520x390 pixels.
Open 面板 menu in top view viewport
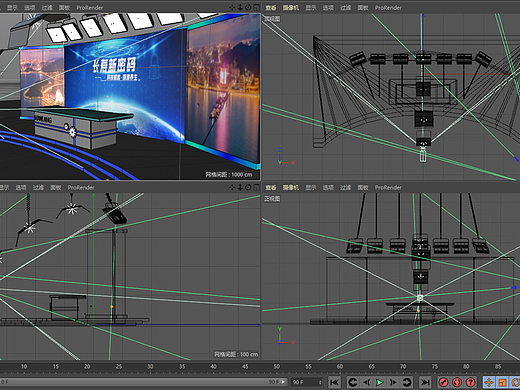pos(363,7)
